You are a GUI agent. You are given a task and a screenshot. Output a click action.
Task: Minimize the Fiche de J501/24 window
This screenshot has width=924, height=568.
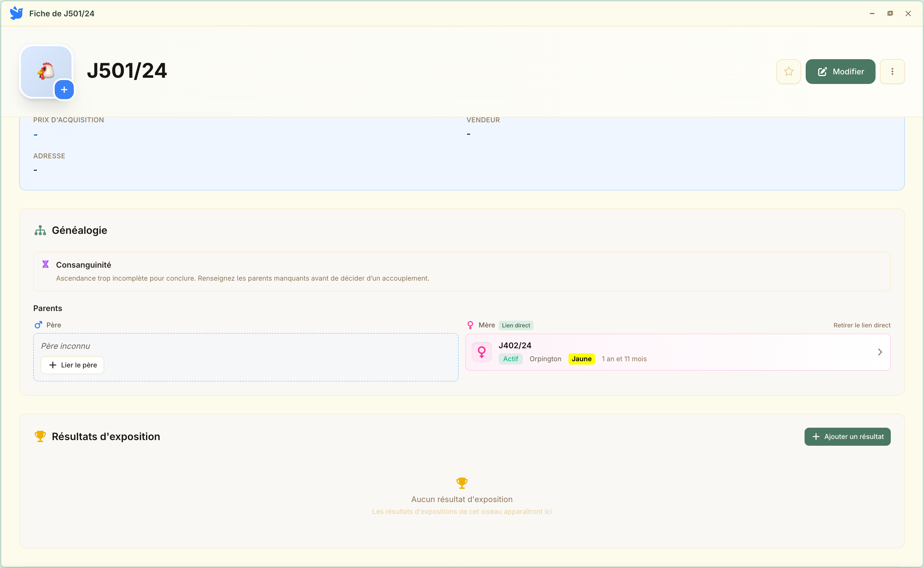(872, 14)
